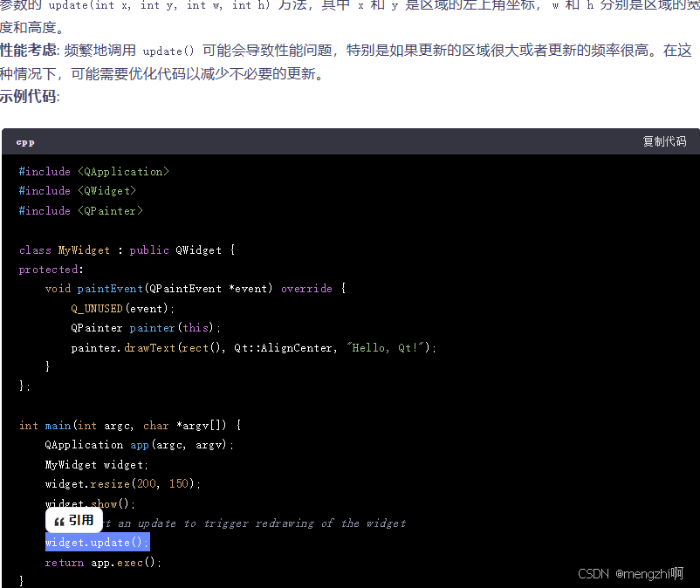Click the 性能考虑 bold heading
Image resolution: width=700 pixels, height=588 pixels.
(x=28, y=50)
